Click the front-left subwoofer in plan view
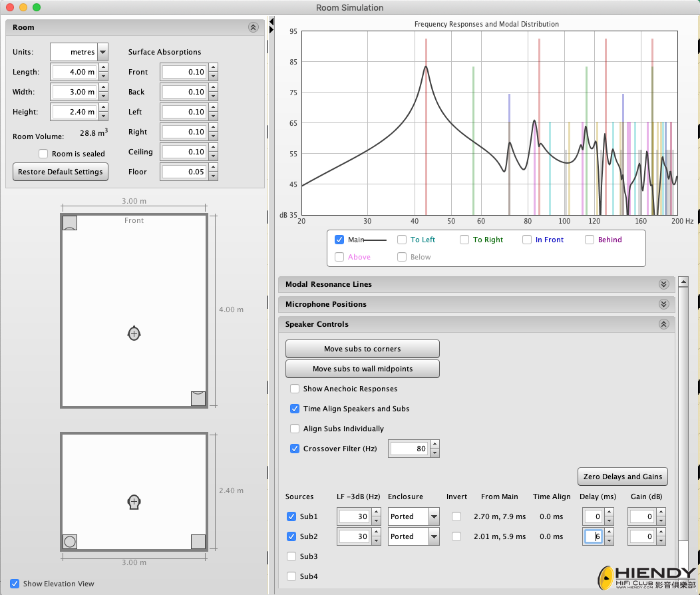Image resolution: width=700 pixels, height=595 pixels. [x=70, y=223]
